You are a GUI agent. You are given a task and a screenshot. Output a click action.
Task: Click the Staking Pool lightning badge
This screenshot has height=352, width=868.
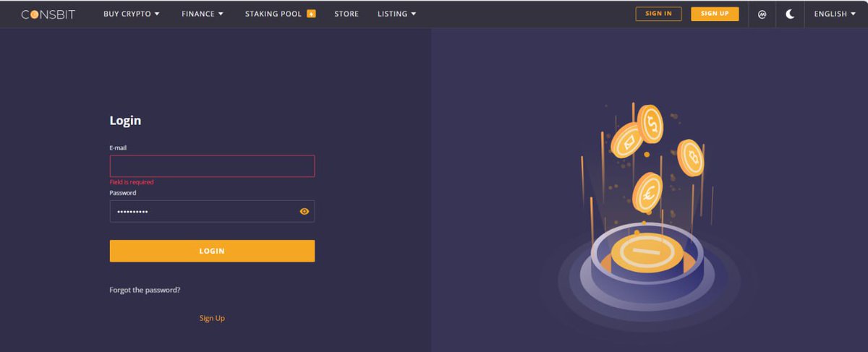tap(312, 14)
